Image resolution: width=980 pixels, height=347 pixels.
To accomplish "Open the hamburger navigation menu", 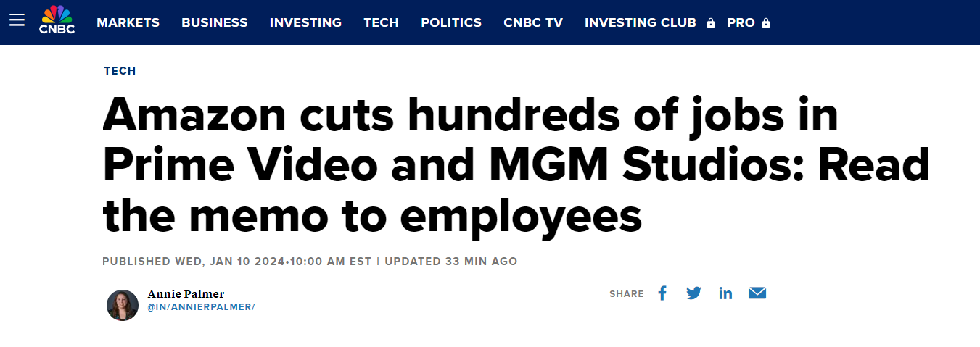I will pyautogui.click(x=17, y=20).
